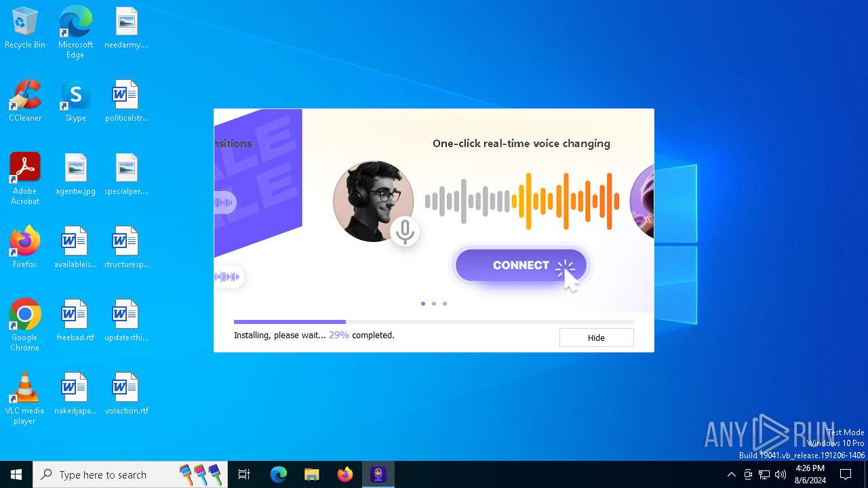
Task: Select the first carousel dot indicator
Action: [x=423, y=304]
